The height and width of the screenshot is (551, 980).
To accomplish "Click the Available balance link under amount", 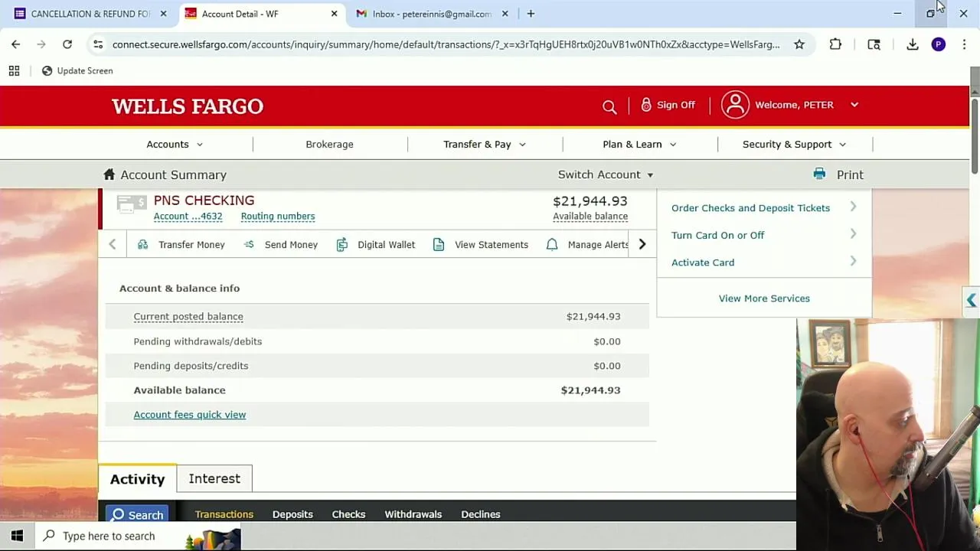I will click(590, 216).
